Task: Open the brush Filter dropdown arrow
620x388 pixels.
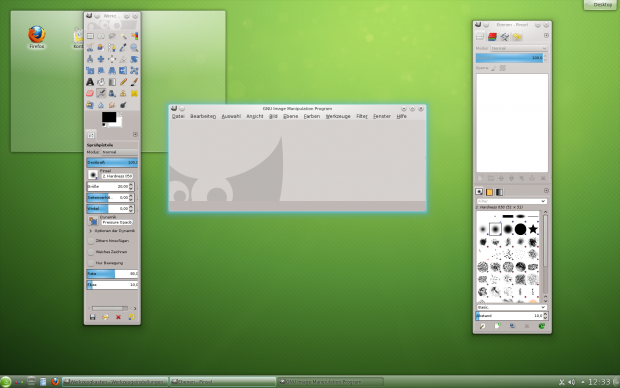Action: 543,201
